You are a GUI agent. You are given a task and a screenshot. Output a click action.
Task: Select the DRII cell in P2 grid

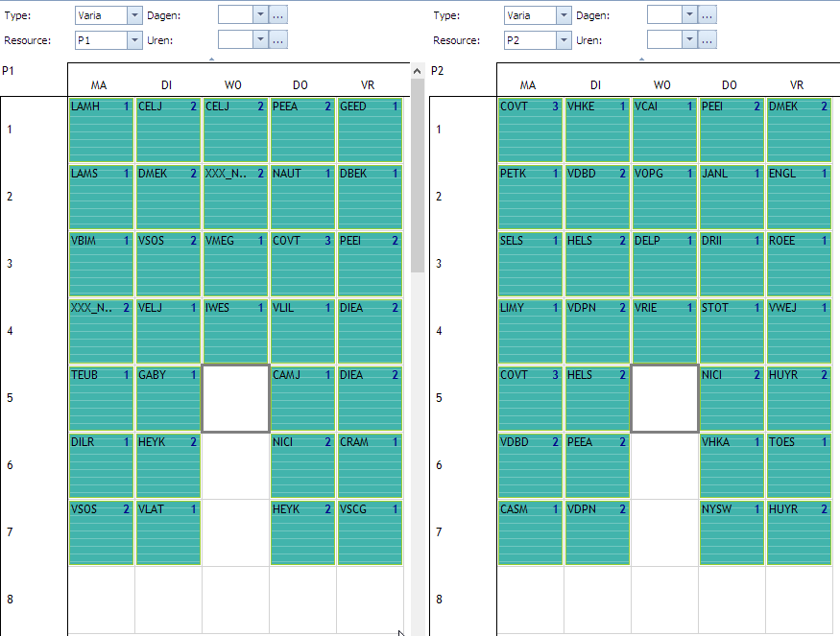coord(732,264)
